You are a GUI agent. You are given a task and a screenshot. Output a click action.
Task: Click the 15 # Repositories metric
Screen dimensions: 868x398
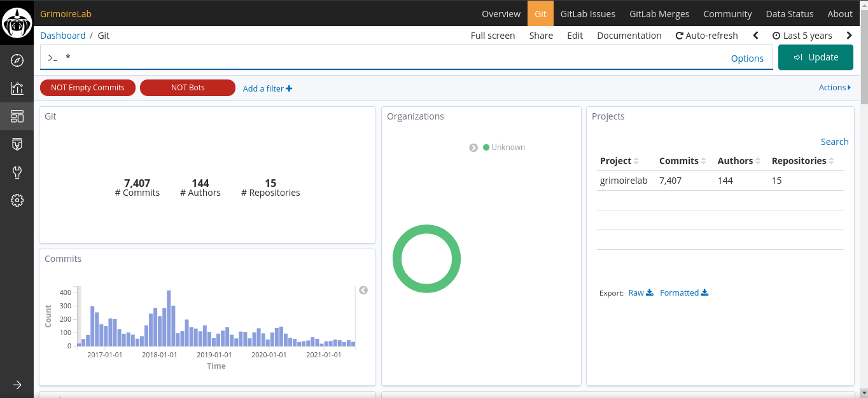coord(270,188)
